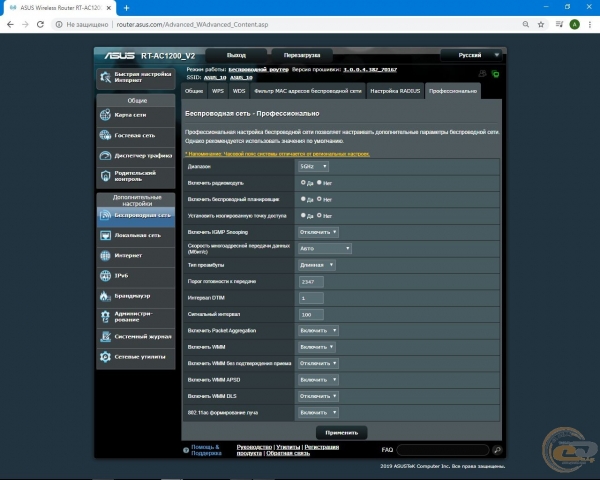Open the Обратная связь feedback link
Viewport: 600px width, 480px height.
point(288,453)
